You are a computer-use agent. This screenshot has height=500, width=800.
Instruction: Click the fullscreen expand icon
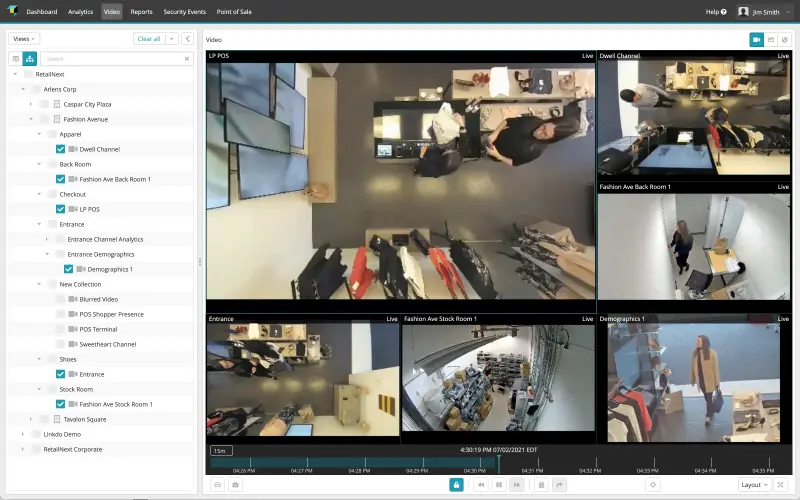[781, 485]
